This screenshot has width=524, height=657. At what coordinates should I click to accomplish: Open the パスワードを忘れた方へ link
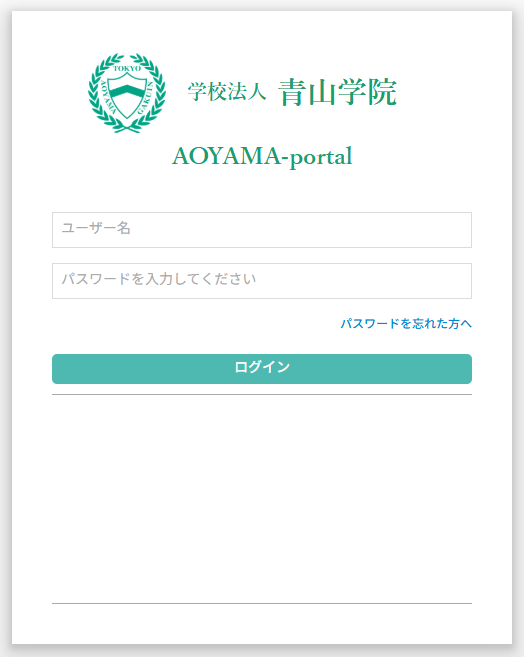pyautogui.click(x=406, y=323)
